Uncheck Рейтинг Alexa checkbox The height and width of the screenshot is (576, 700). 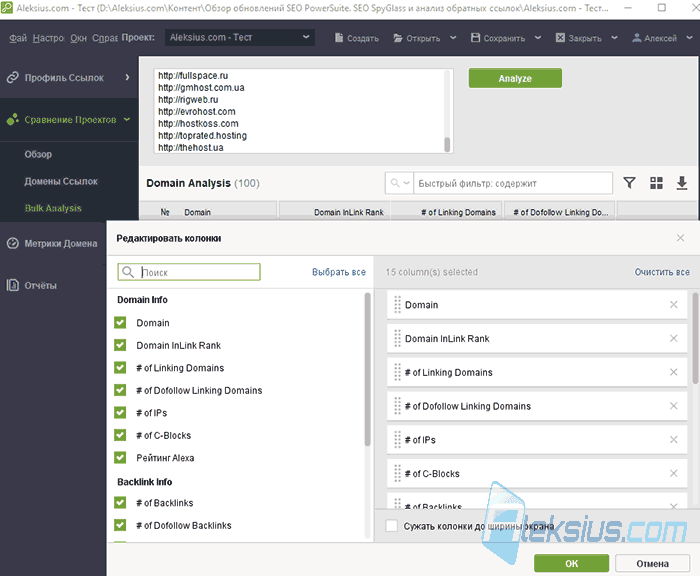click(120, 458)
